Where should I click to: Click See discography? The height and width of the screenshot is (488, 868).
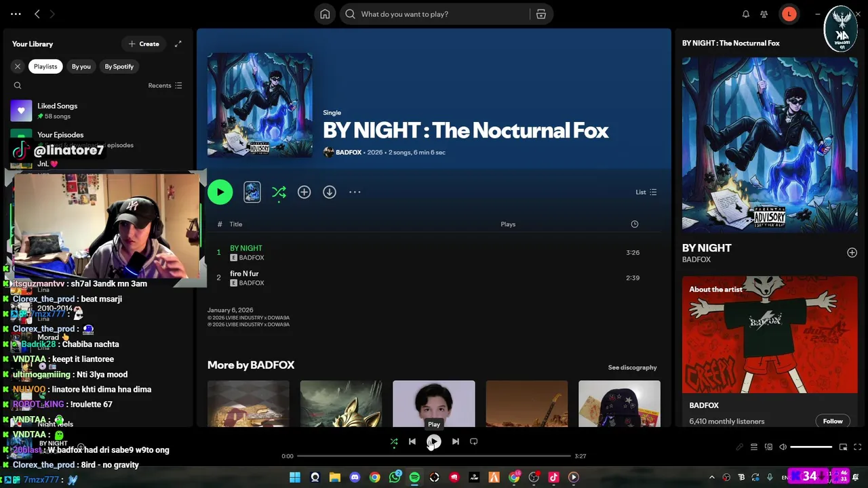pos(632,367)
